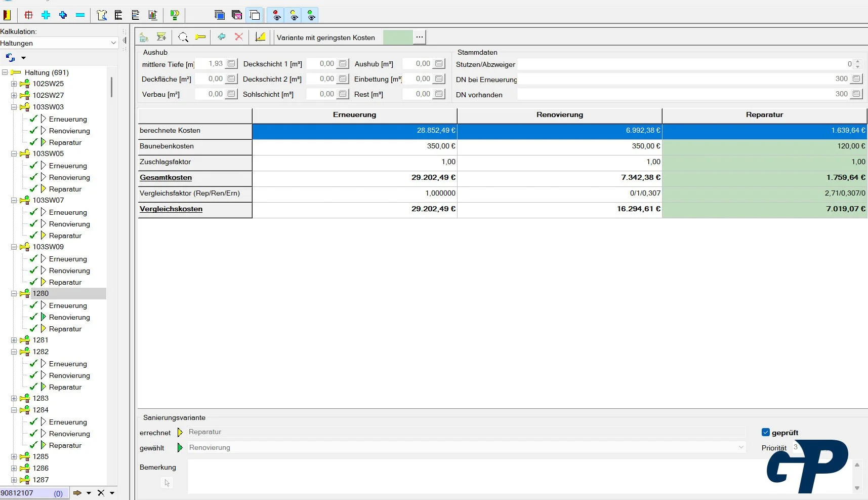The width and height of the screenshot is (868, 500).
Task: Click the solid blue plus icon
Action: (x=46, y=15)
